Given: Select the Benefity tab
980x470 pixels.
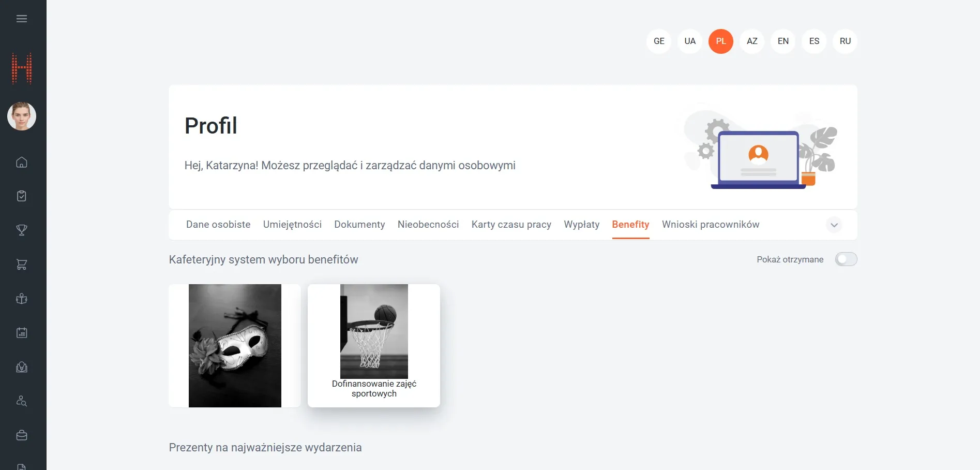Looking at the screenshot, I should point(630,225).
